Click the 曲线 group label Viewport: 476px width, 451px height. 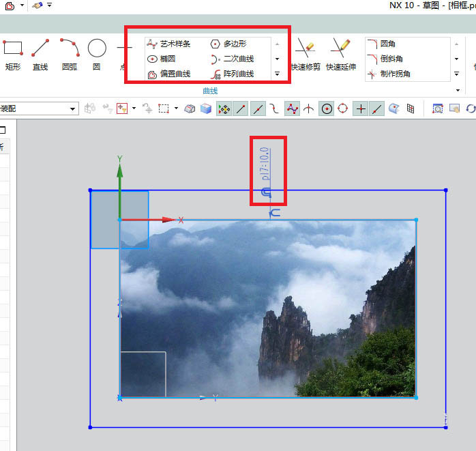(x=210, y=91)
